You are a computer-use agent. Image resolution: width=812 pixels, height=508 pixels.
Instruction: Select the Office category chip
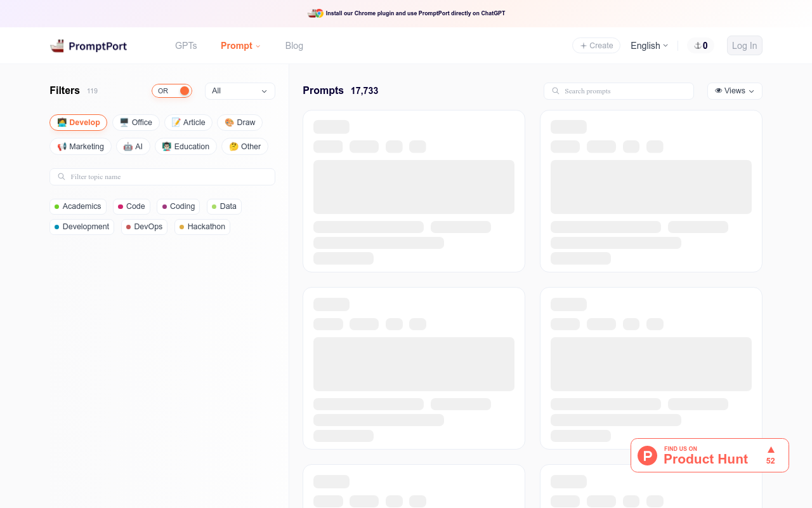tap(136, 123)
